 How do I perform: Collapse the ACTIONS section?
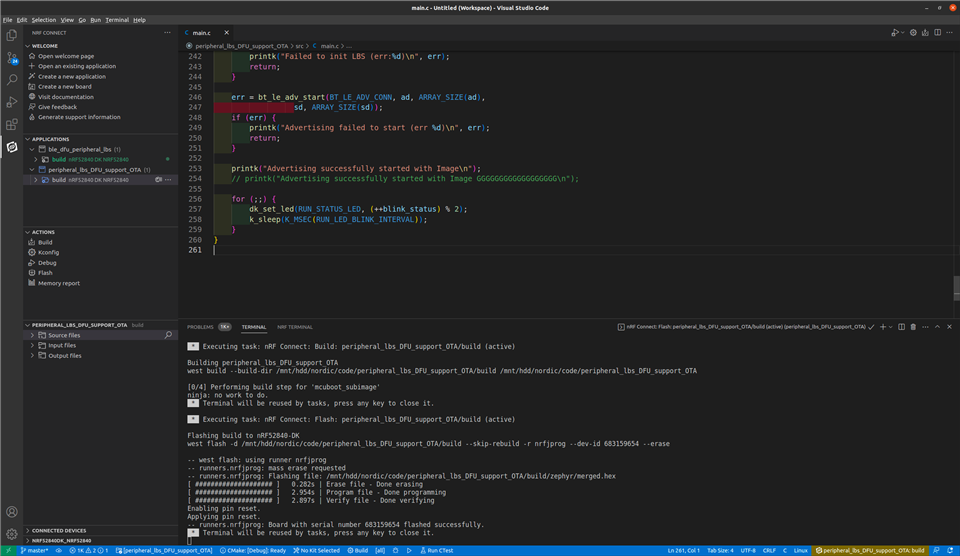pos(28,232)
